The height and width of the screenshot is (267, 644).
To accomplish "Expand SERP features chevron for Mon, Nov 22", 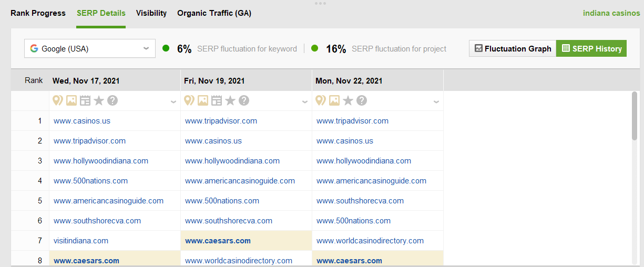I will (x=436, y=102).
